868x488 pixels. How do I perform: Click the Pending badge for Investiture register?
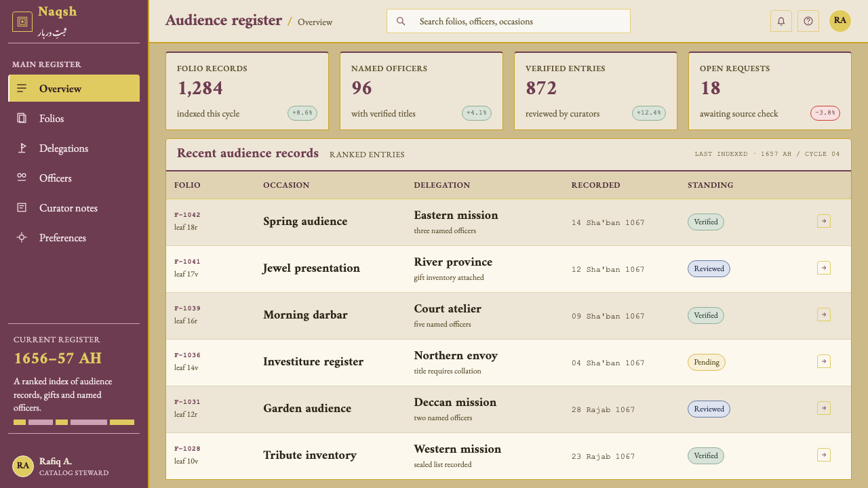tap(707, 362)
